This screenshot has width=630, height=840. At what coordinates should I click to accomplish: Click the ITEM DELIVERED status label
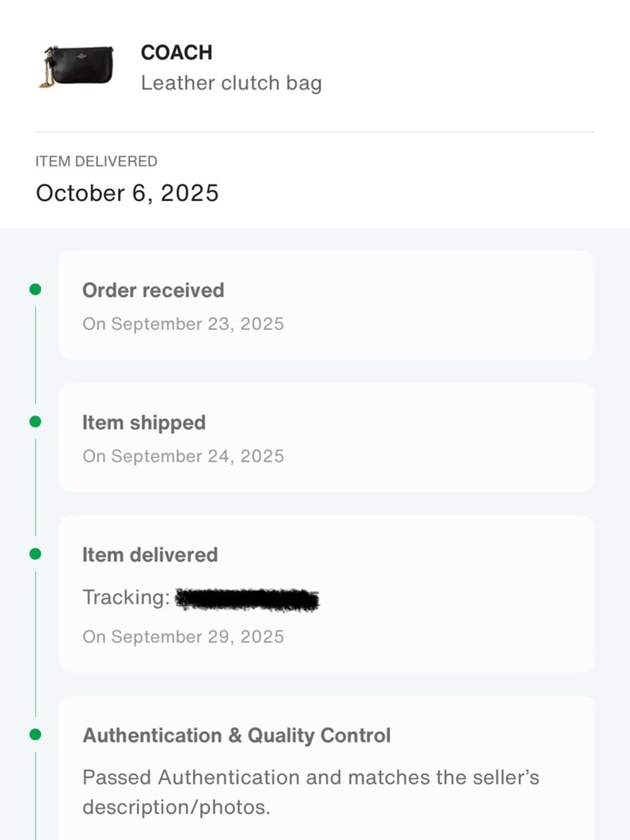(96, 161)
